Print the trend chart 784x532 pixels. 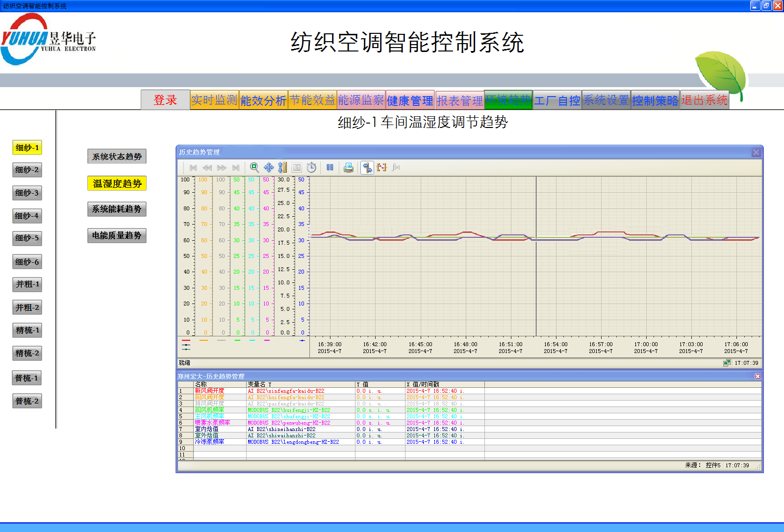pos(349,168)
